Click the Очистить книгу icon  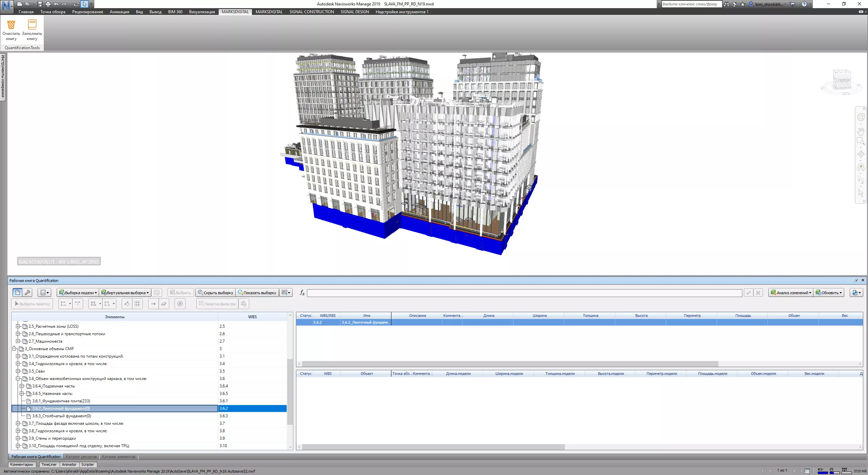click(x=11, y=25)
